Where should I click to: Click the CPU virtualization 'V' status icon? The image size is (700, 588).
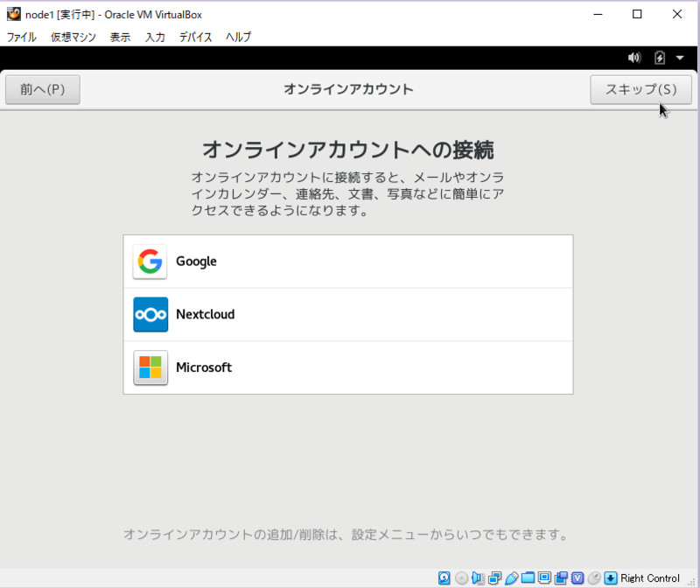click(577, 578)
